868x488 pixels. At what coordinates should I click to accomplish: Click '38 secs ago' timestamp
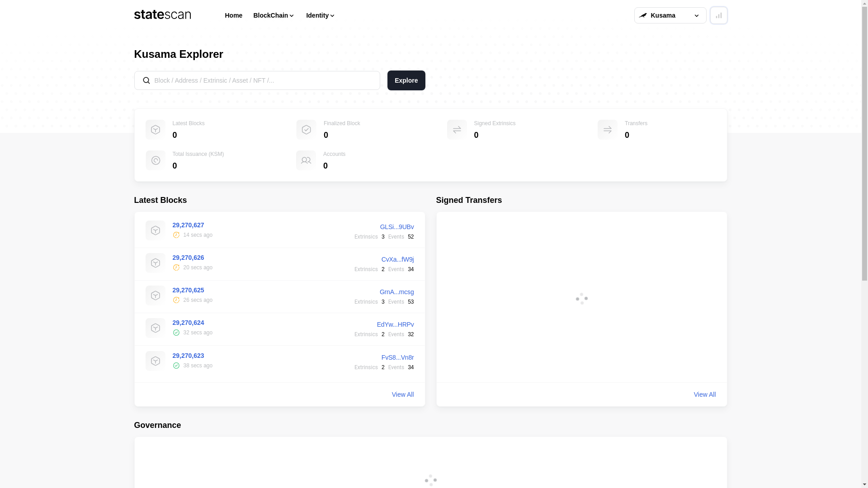click(x=198, y=366)
